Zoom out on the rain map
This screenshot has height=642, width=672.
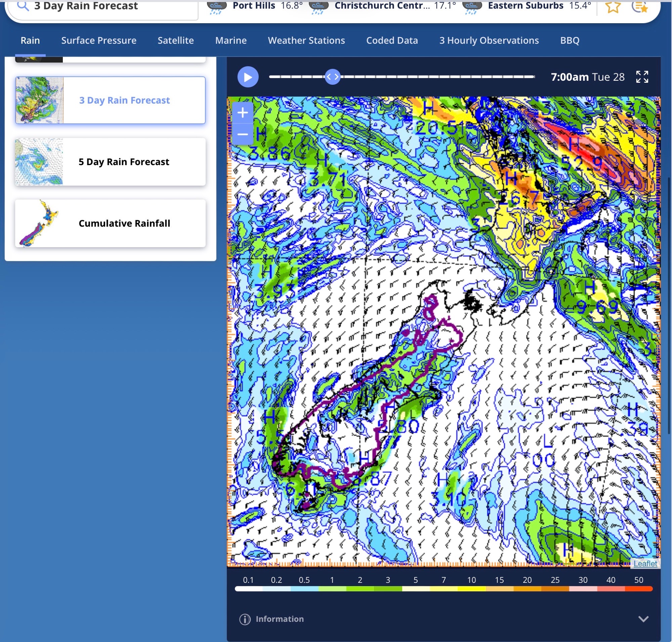[x=243, y=134]
